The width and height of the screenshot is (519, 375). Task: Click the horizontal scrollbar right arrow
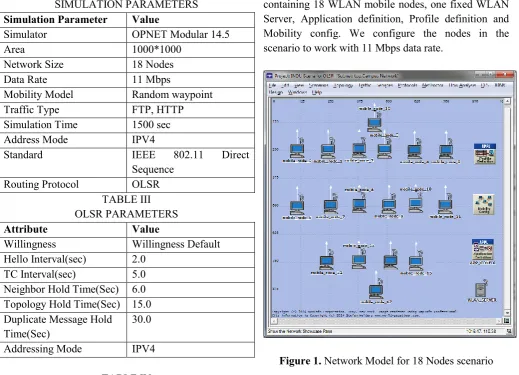[499, 321]
